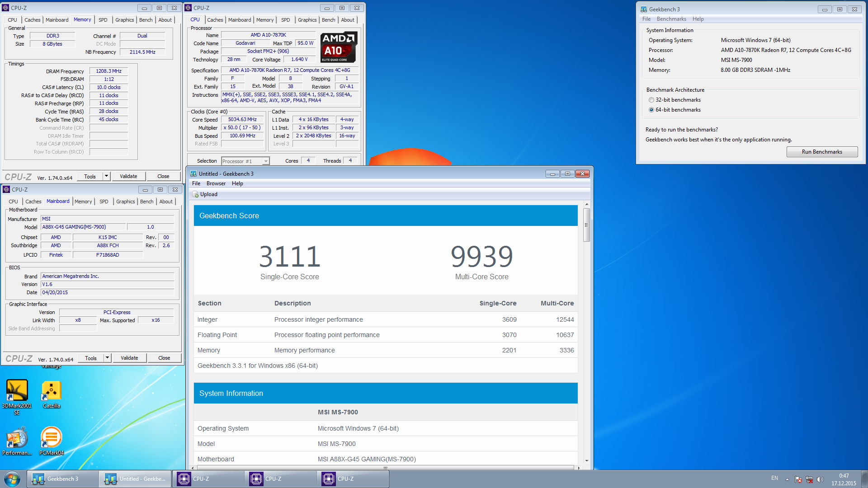Click the DRAM Frequency value field
The image size is (868, 488).
(x=108, y=71)
